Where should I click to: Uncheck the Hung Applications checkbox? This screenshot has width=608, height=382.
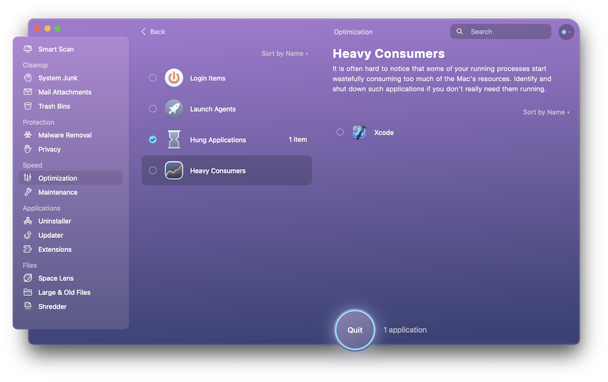coord(153,139)
